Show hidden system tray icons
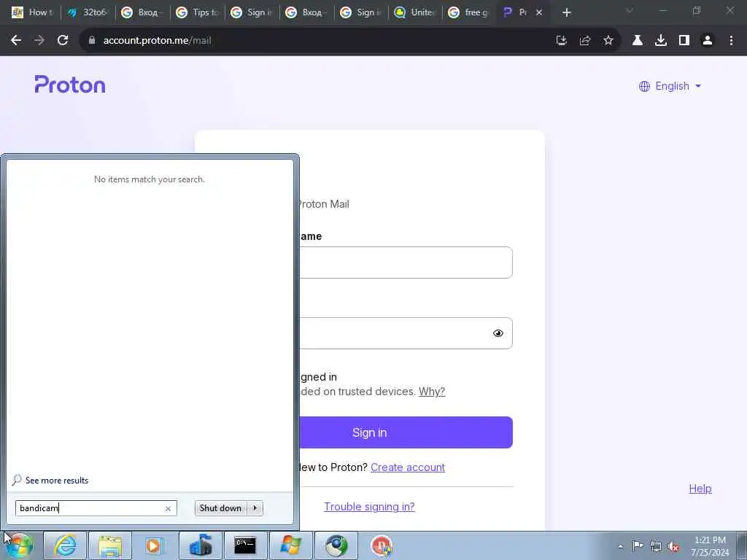 coord(620,547)
